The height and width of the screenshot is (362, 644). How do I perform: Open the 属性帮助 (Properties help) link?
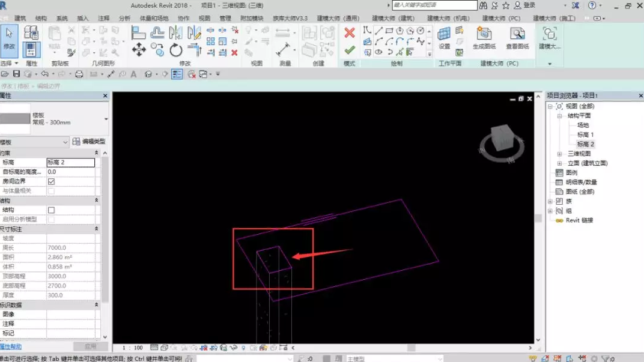(10, 346)
